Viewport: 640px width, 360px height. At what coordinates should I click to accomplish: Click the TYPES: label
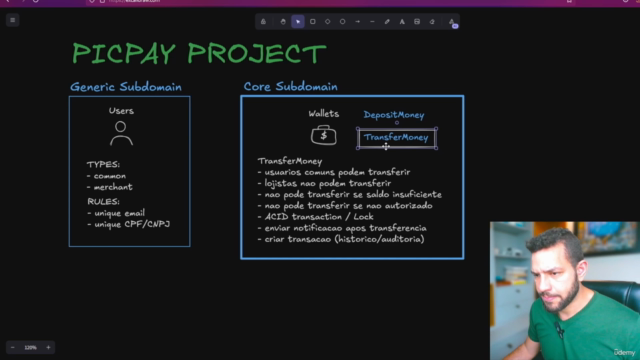pos(103,164)
